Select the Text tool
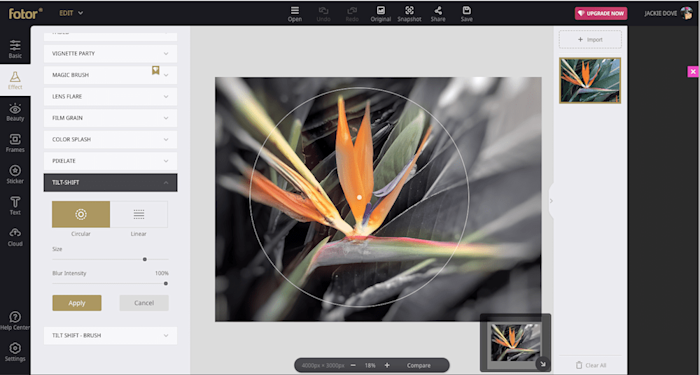The height and width of the screenshot is (375, 700). 15,205
